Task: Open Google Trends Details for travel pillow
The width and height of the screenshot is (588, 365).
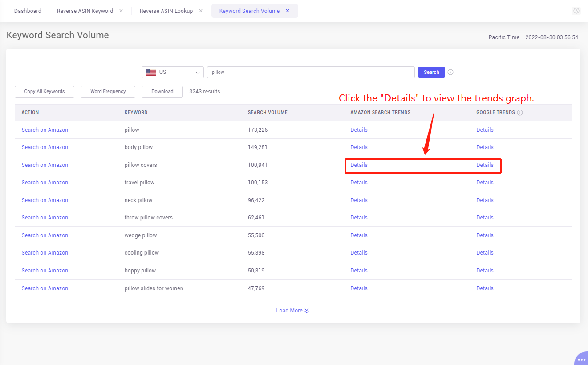Action: 485,182
